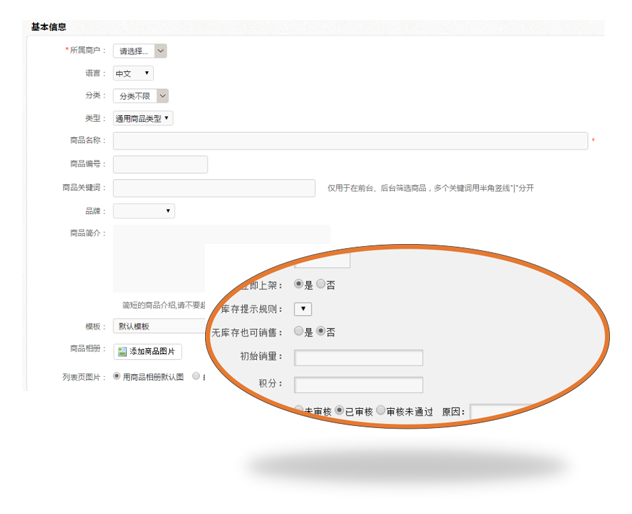
Task: Open the 品牌 brand dropdown
Action: (x=144, y=211)
